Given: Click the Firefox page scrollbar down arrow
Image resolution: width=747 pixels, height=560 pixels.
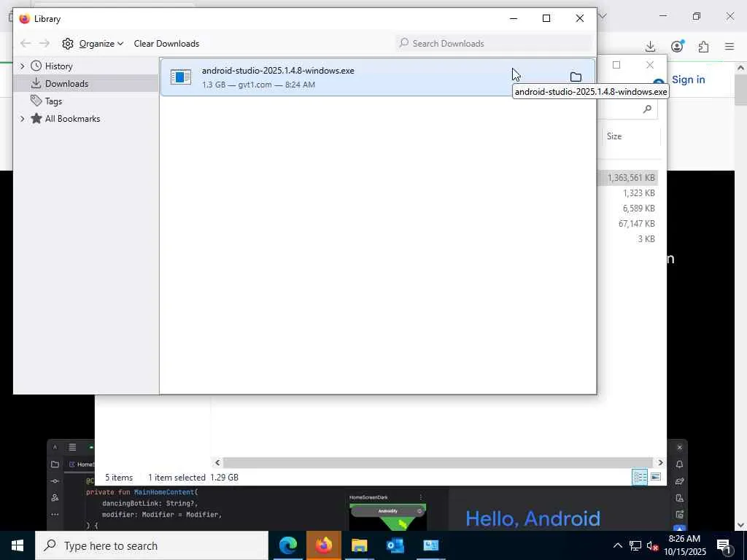Looking at the screenshot, I should point(741,525).
